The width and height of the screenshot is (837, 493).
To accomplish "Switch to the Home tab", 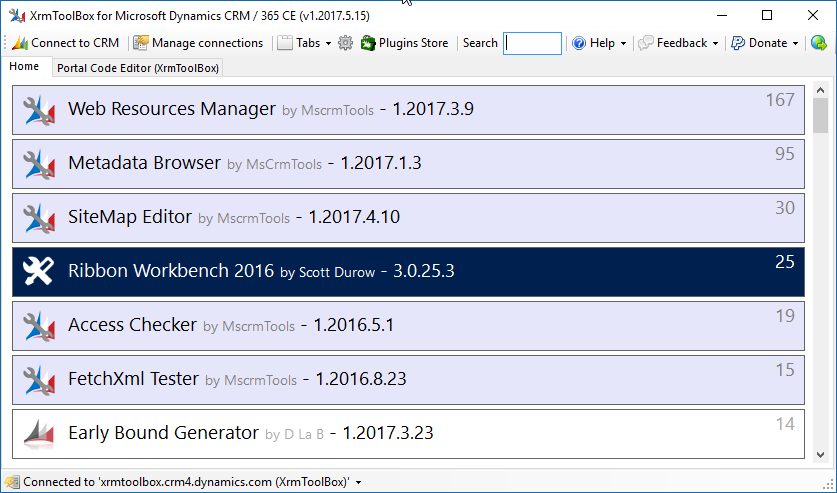I will tap(24, 67).
